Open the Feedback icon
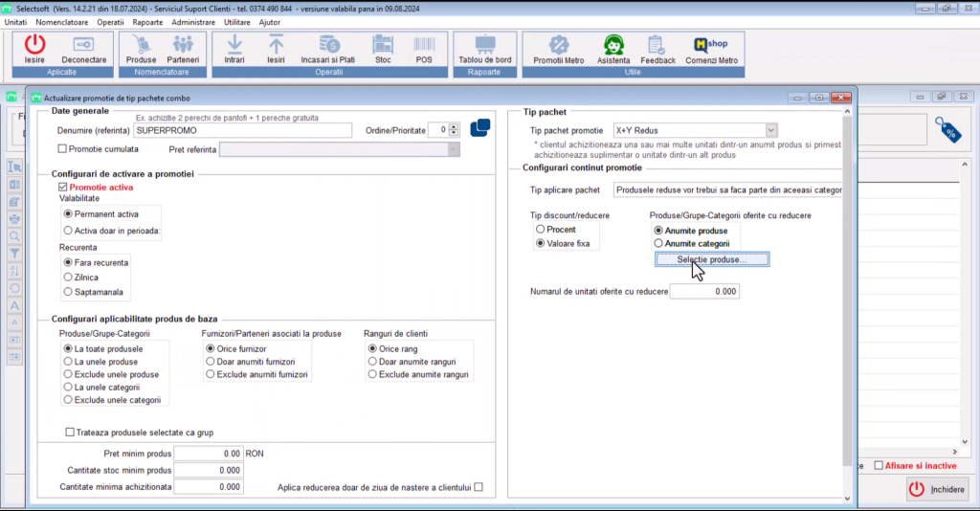 pos(657,49)
